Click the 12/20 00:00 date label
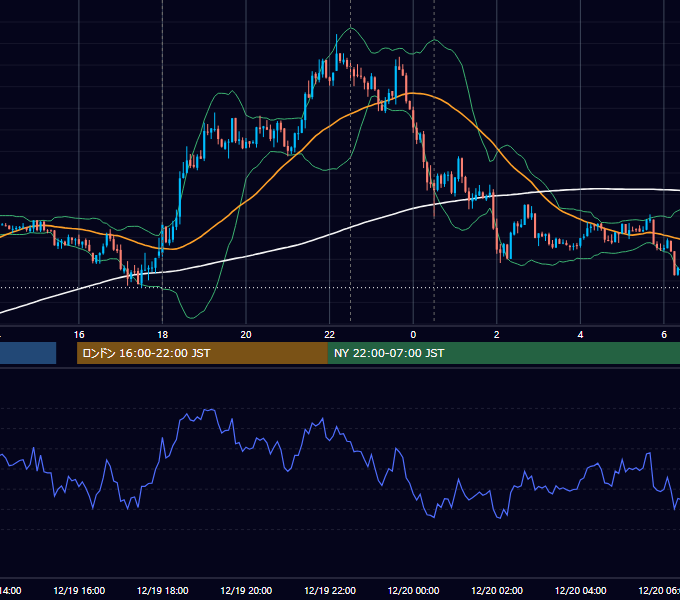 click(413, 590)
